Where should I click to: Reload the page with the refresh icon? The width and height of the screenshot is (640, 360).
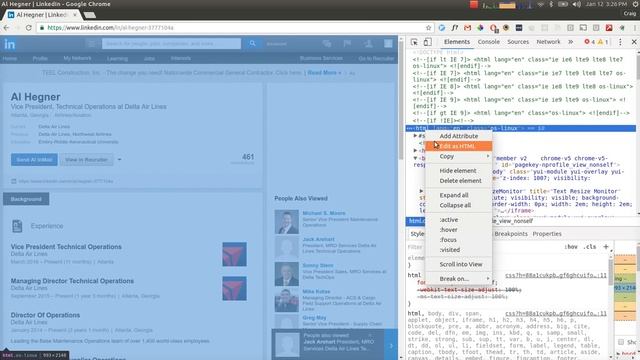click(x=29, y=28)
